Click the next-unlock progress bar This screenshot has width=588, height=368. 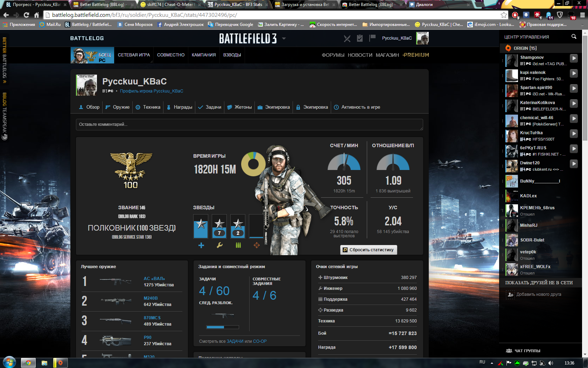pos(223,327)
